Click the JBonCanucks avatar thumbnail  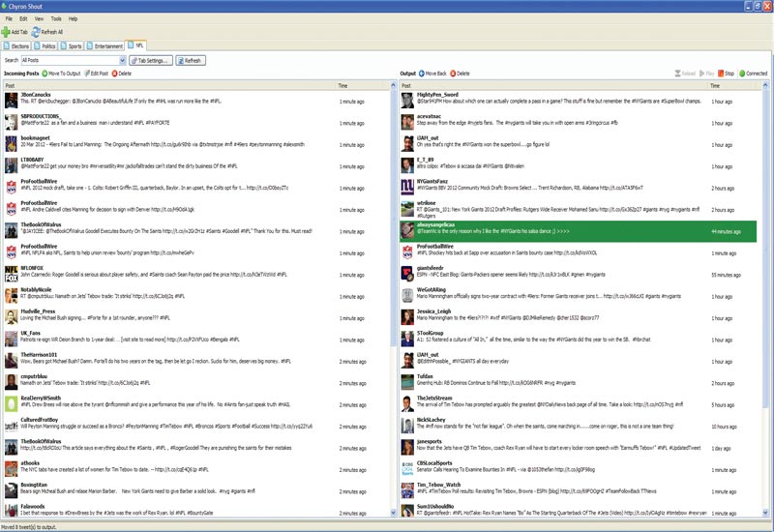pos(12,101)
